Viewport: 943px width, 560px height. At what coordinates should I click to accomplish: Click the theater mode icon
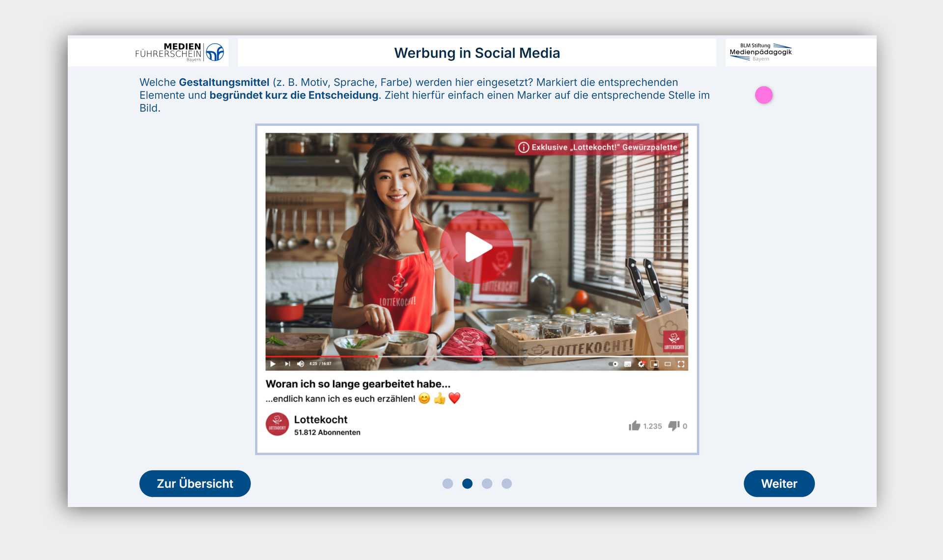point(668,364)
